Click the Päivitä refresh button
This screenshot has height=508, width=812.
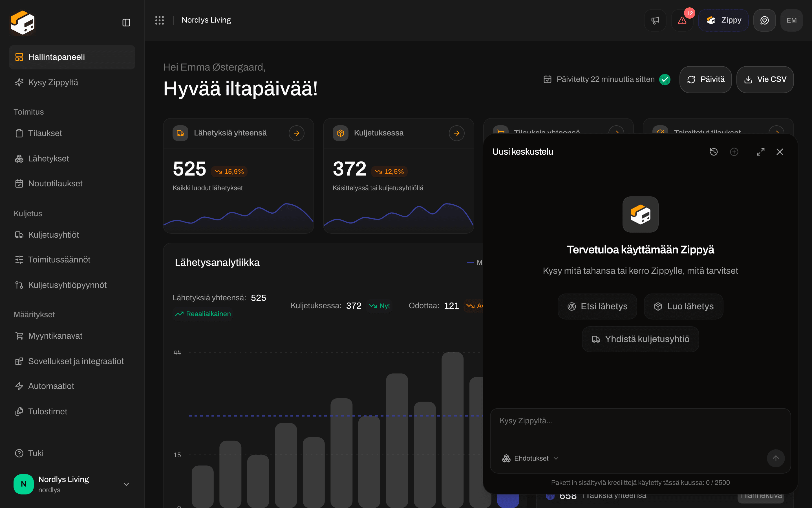click(x=705, y=79)
